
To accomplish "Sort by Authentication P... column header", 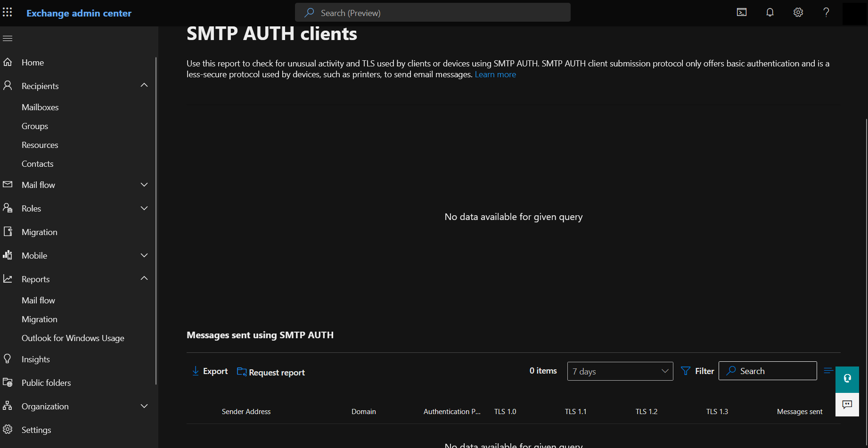I will 452,412.
